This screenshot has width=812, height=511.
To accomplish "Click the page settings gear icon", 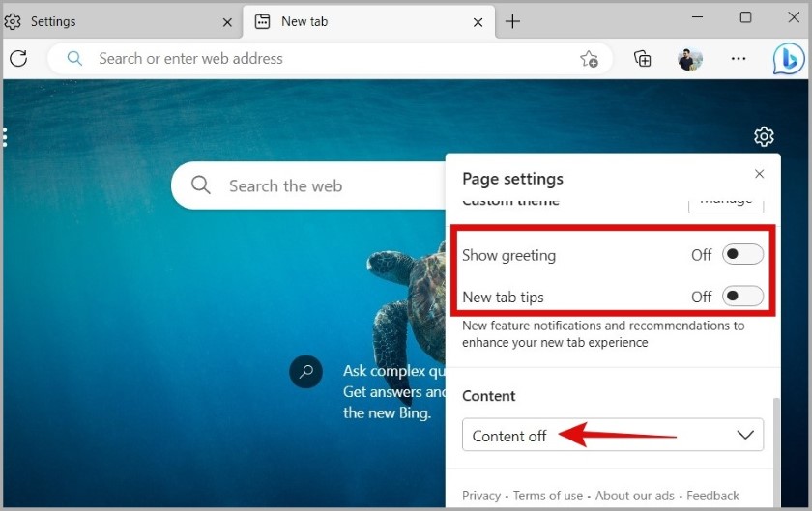I will (x=764, y=136).
